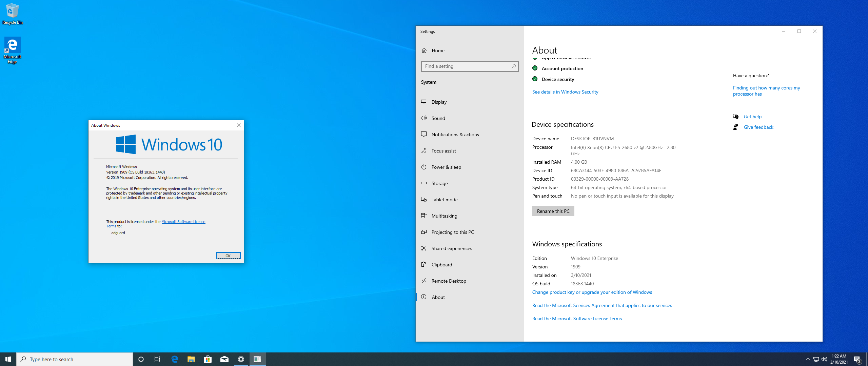Image resolution: width=868 pixels, height=366 pixels.
Task: Click the winver app on taskbar
Action: click(x=257, y=359)
